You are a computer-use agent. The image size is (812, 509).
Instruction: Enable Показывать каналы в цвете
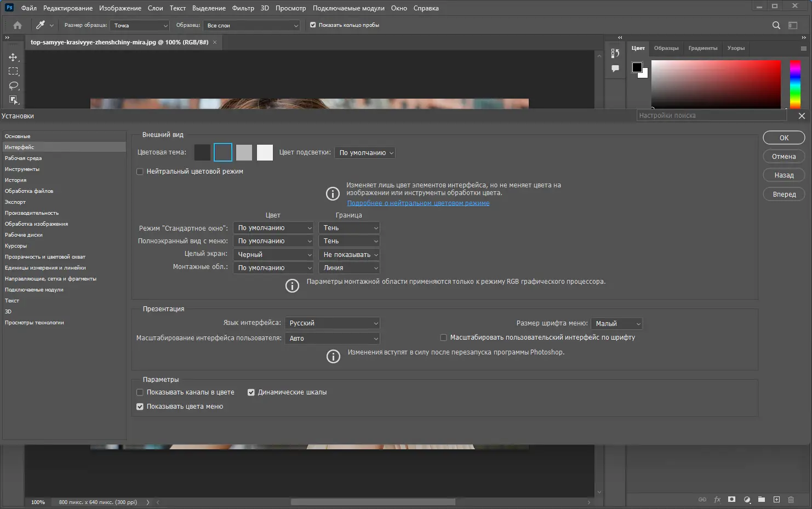tap(140, 392)
